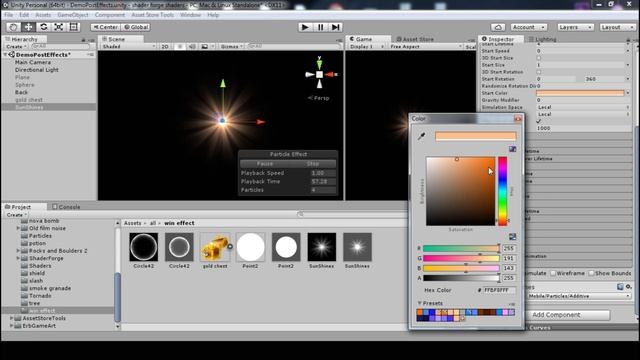Toggle the 3D Start Size checkbox
640x360 pixels.
[x=539, y=58]
